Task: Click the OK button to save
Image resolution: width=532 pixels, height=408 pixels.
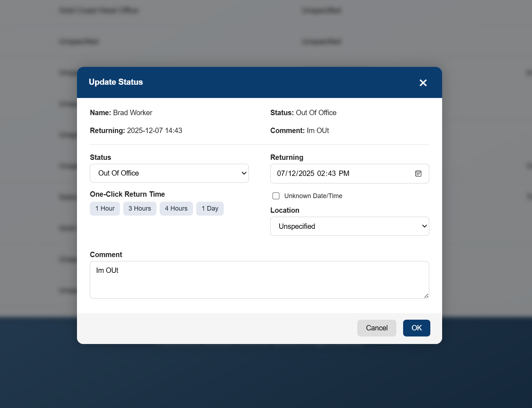Action: pyautogui.click(x=416, y=328)
